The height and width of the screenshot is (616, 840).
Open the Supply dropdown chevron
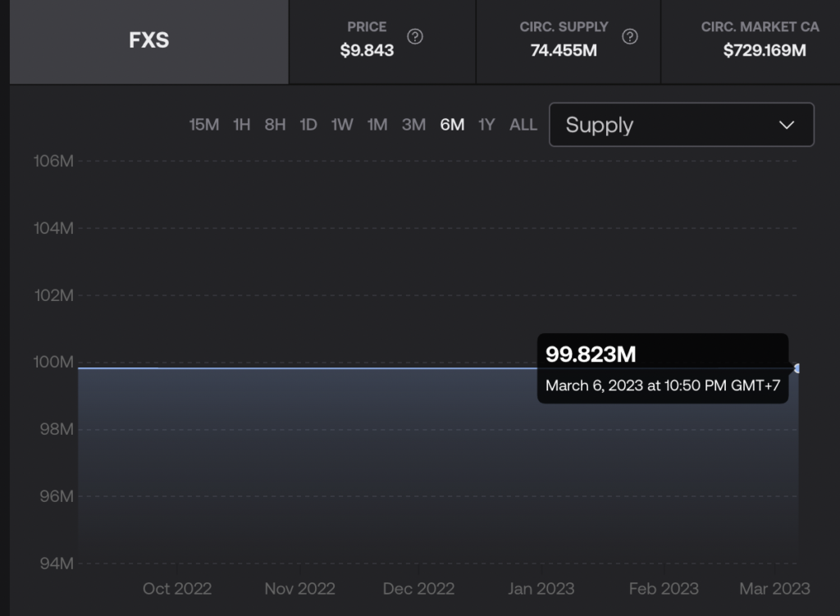click(786, 125)
